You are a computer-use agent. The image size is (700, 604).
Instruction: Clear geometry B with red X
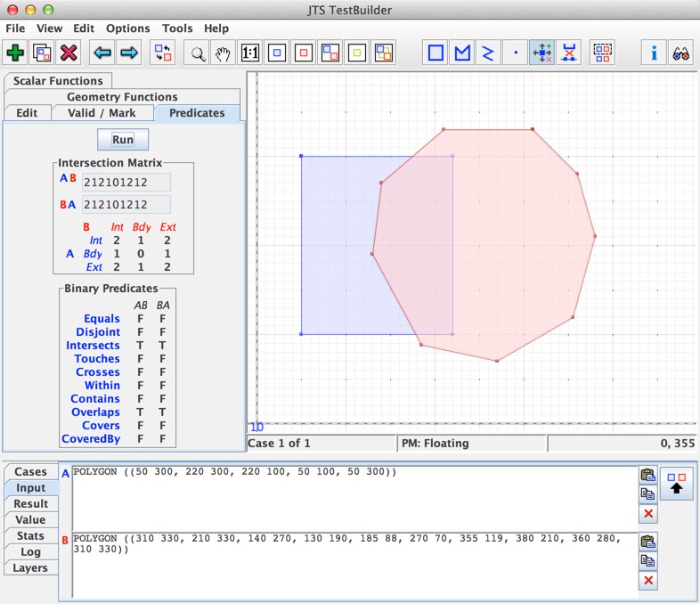648,580
